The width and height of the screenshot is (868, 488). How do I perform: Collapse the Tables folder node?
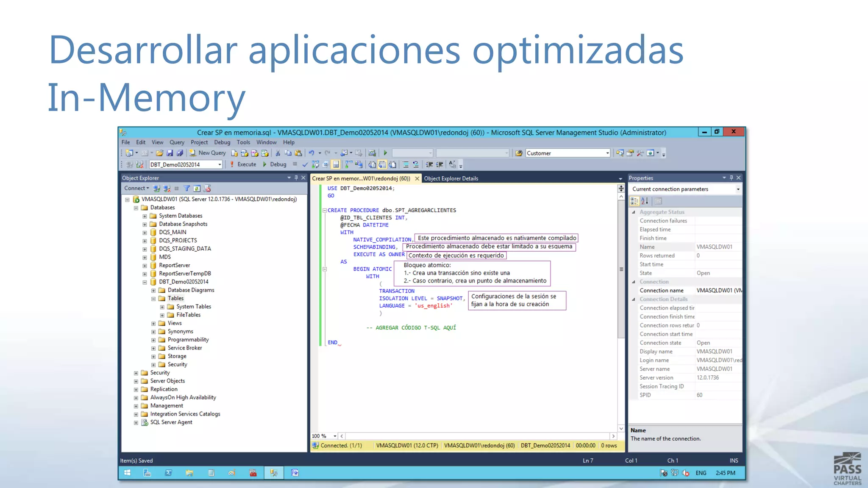153,299
